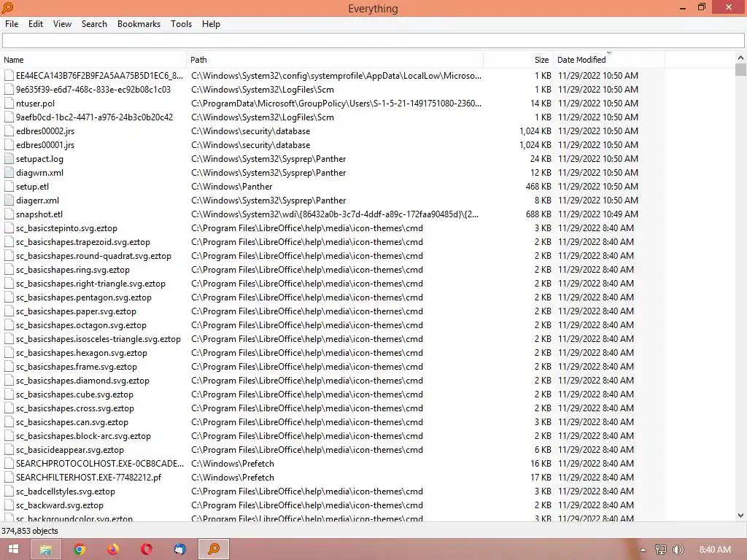The width and height of the screenshot is (747, 560).
Task: Select sc_basicshapes.frame.svg.eztop file name
Action: (x=76, y=367)
